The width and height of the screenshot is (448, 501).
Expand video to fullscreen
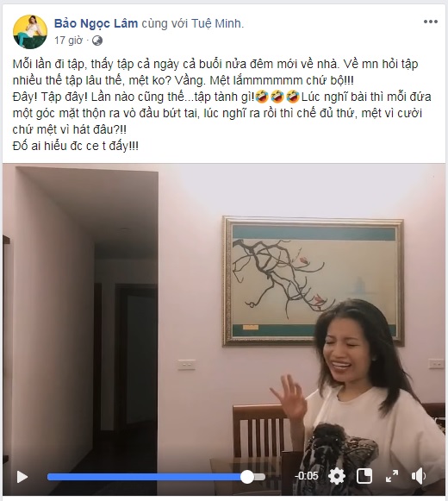click(392, 476)
